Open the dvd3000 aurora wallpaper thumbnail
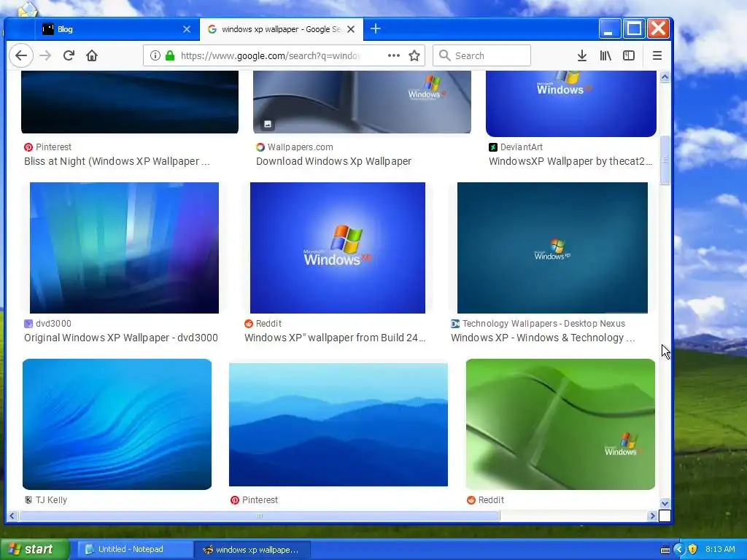747x560 pixels. pyautogui.click(x=124, y=248)
